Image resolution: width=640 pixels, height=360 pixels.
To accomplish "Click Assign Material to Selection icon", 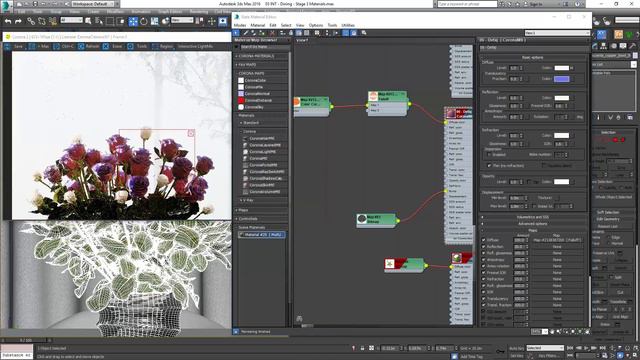I will click(x=262, y=33).
